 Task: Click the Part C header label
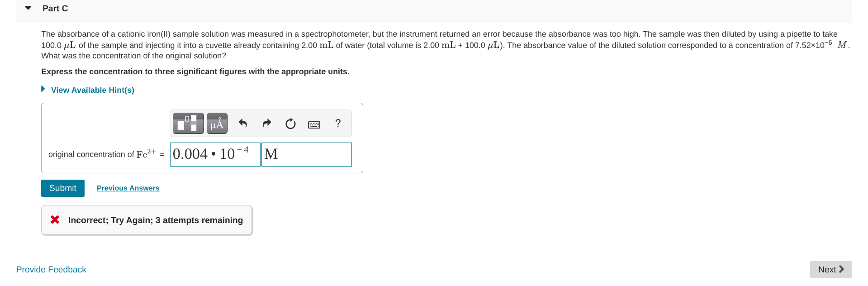[55, 8]
